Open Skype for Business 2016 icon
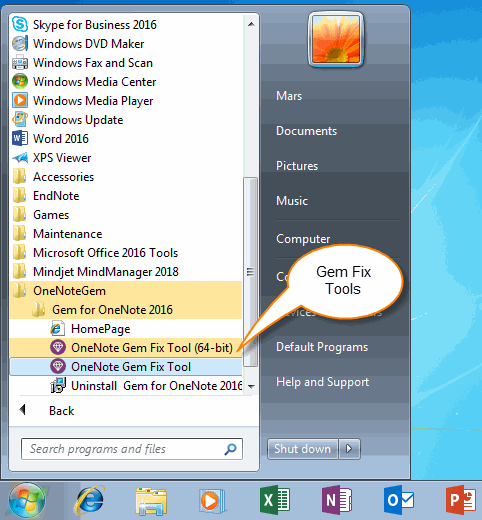This screenshot has height=520, width=482. [x=20, y=25]
